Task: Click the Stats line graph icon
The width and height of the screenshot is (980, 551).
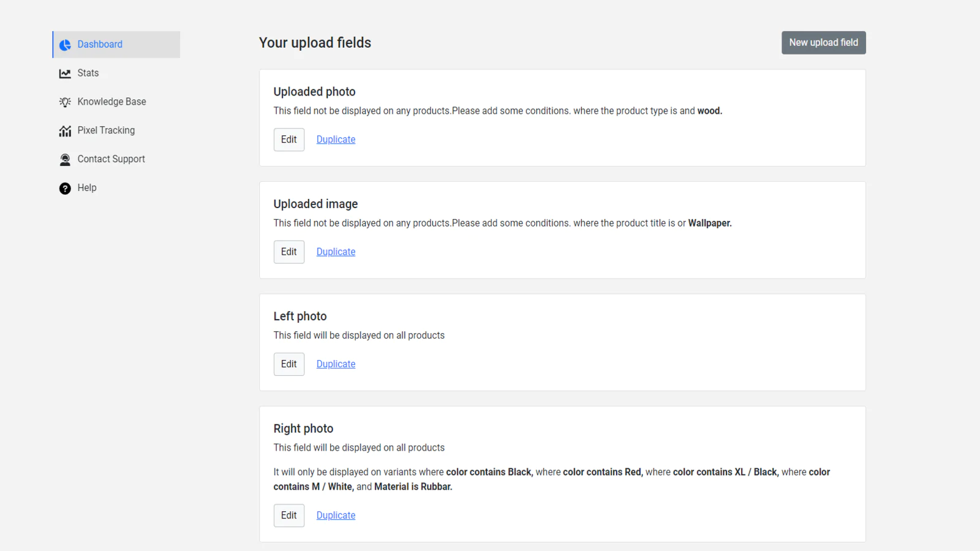Action: [x=65, y=73]
